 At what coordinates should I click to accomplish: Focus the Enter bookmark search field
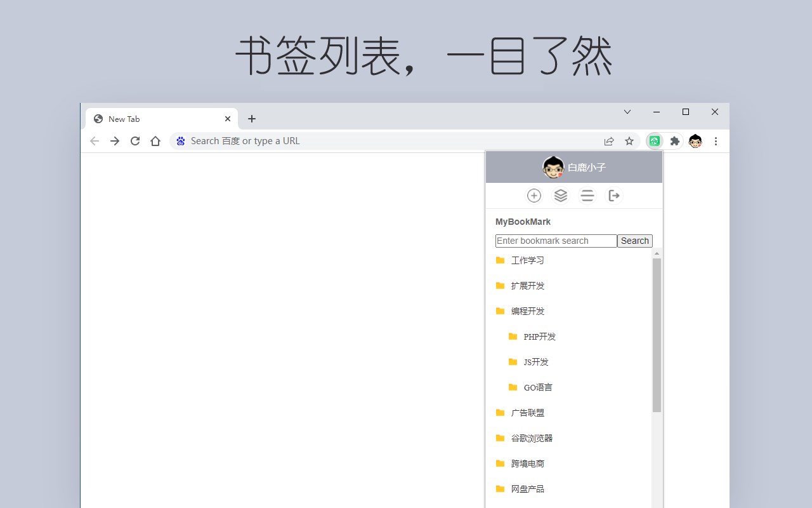pyautogui.click(x=556, y=241)
